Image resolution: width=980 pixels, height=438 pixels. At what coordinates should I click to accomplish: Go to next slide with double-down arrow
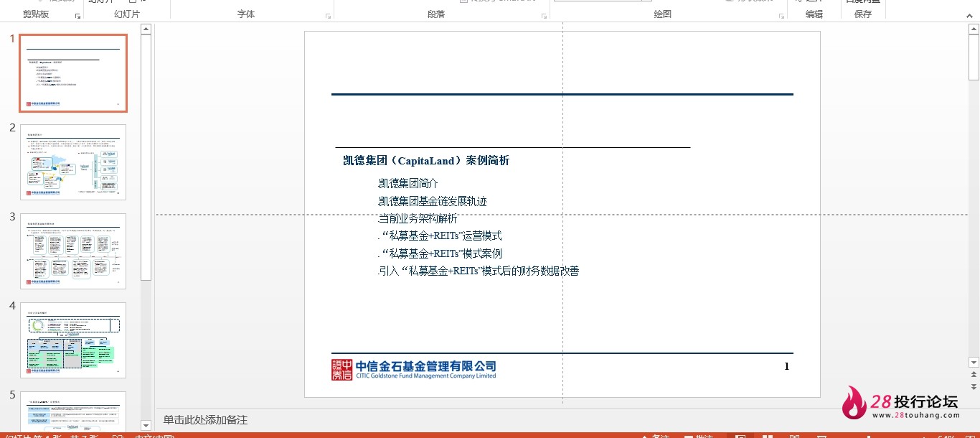(974, 386)
